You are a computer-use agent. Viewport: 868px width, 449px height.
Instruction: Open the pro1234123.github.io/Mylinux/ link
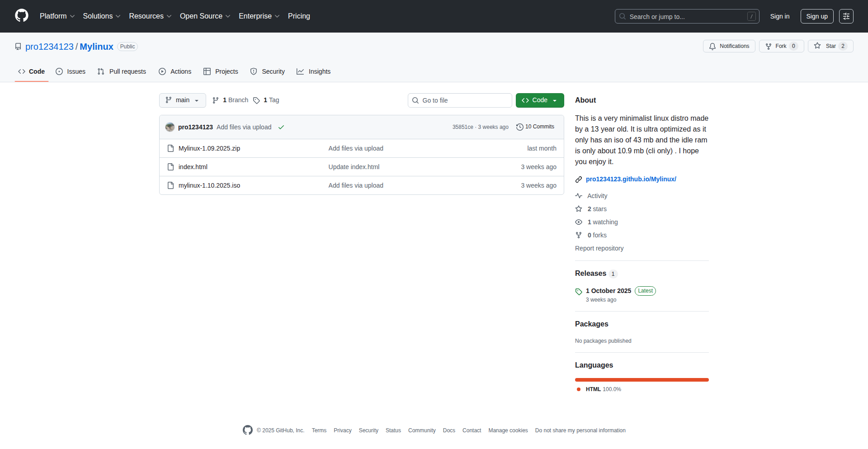tap(631, 179)
